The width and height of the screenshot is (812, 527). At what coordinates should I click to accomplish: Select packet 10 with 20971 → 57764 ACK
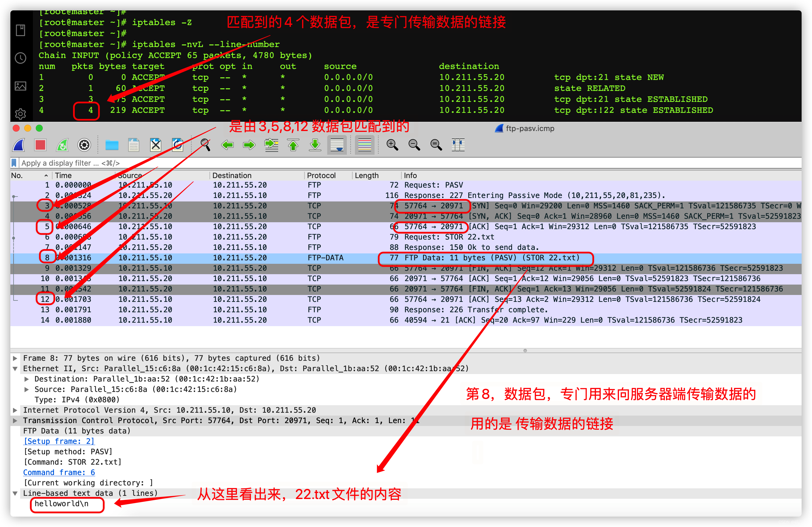click(x=406, y=279)
